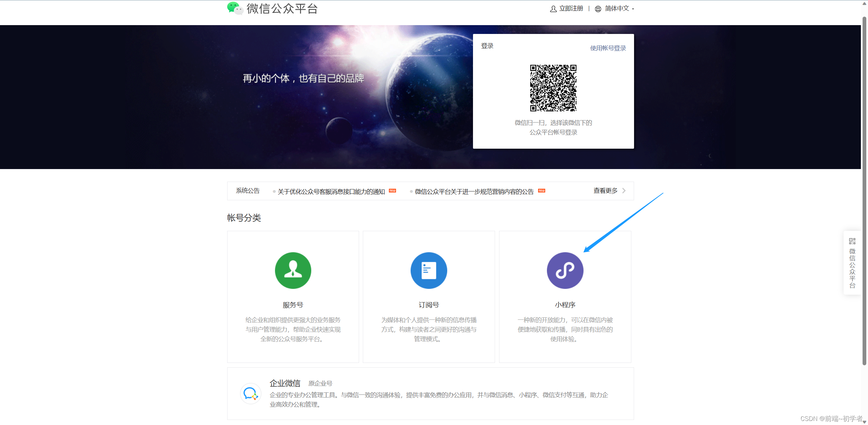Click the blue 订阅号 document icon

[429, 271]
